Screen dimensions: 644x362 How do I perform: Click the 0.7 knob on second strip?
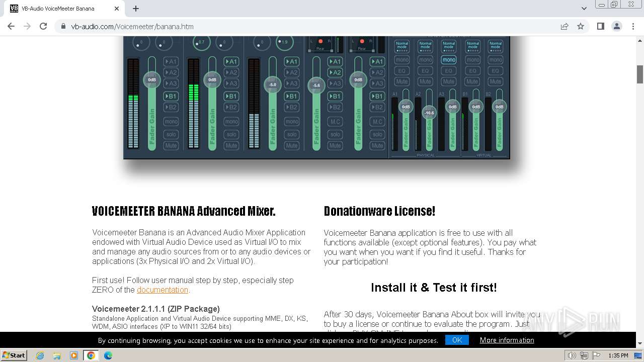(201, 42)
